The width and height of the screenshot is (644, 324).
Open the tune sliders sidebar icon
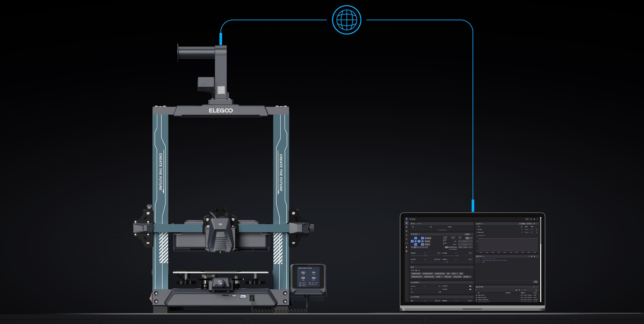[x=406, y=239]
